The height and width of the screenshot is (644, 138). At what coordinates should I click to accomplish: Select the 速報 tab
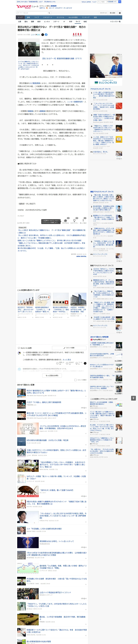pos(28,17)
